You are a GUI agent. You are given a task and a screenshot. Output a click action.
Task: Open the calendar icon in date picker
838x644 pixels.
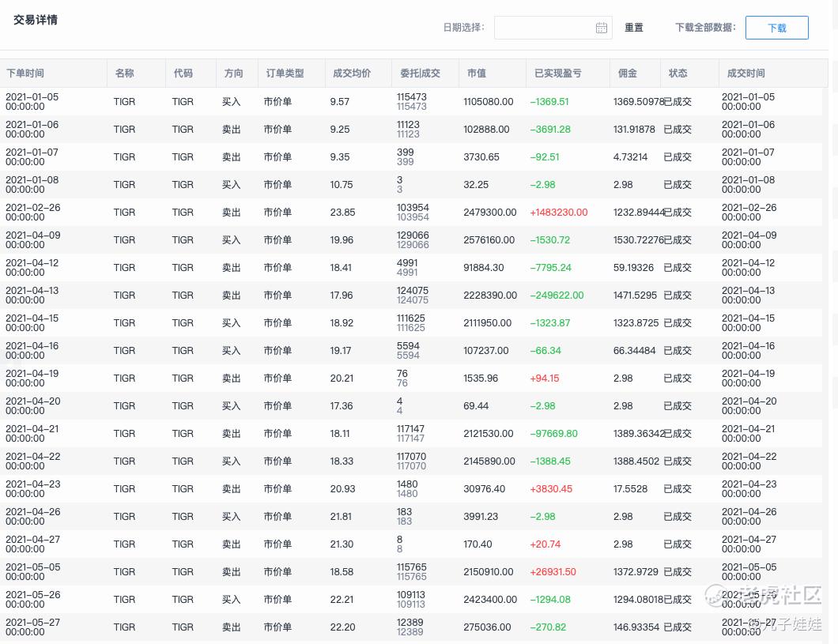(x=602, y=28)
